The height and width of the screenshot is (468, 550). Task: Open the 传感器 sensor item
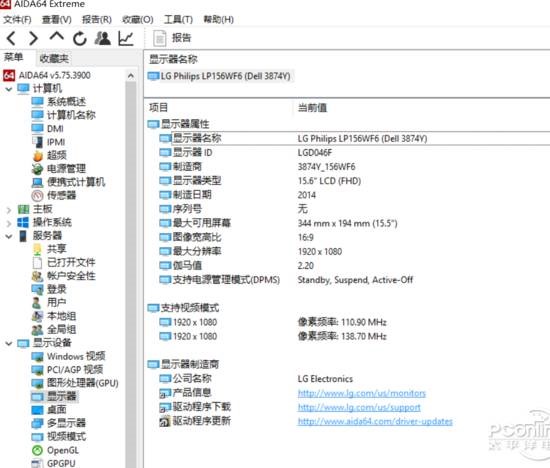point(53,195)
